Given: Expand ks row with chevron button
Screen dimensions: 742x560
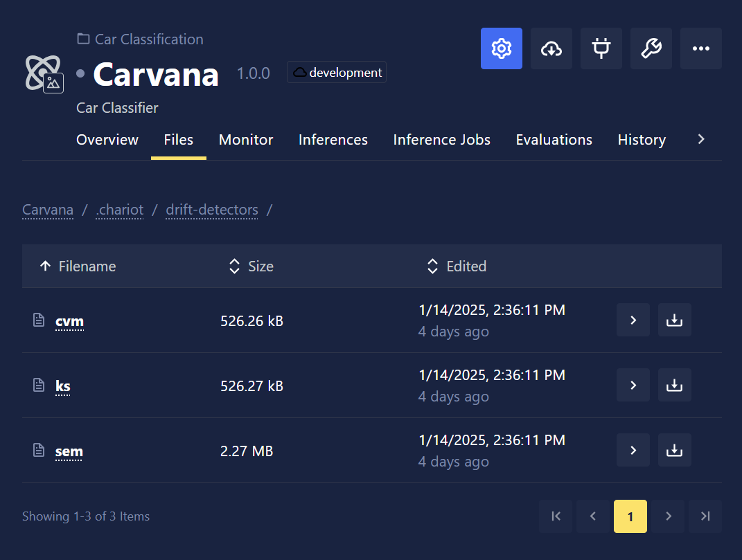Looking at the screenshot, I should [x=633, y=385].
